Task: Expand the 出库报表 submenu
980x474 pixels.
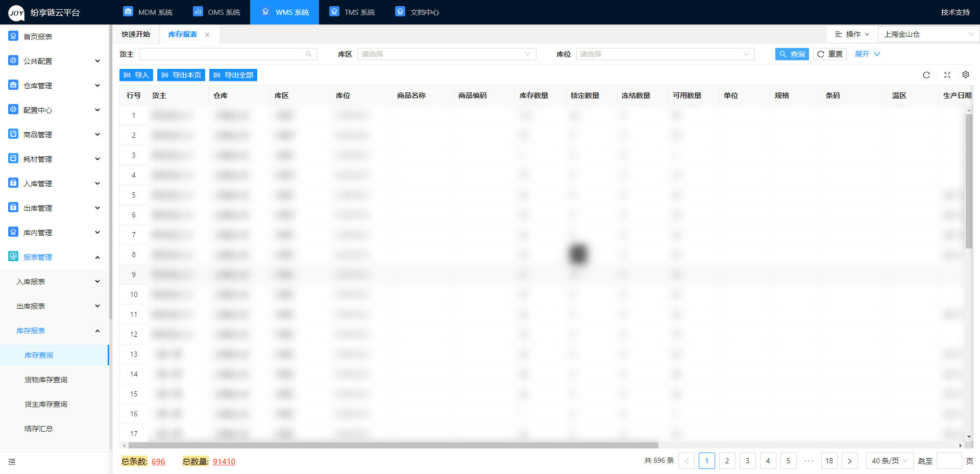Action: 55,306
